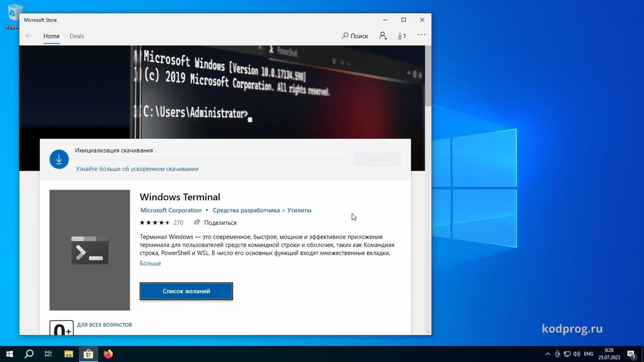
Task: Open the 0+ age rating badge
Action: click(x=61, y=328)
